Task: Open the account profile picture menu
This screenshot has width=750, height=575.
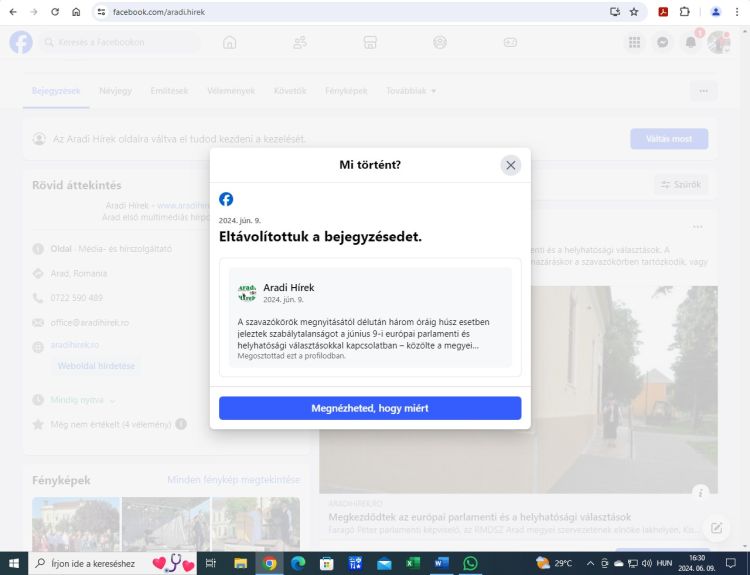Action: coord(718,43)
